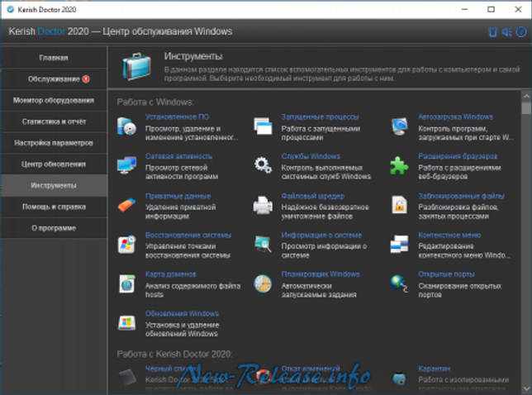Image resolution: width=532 pixels, height=395 pixels.
Task: Select the Инструменты sidebar item
Action: 54,185
